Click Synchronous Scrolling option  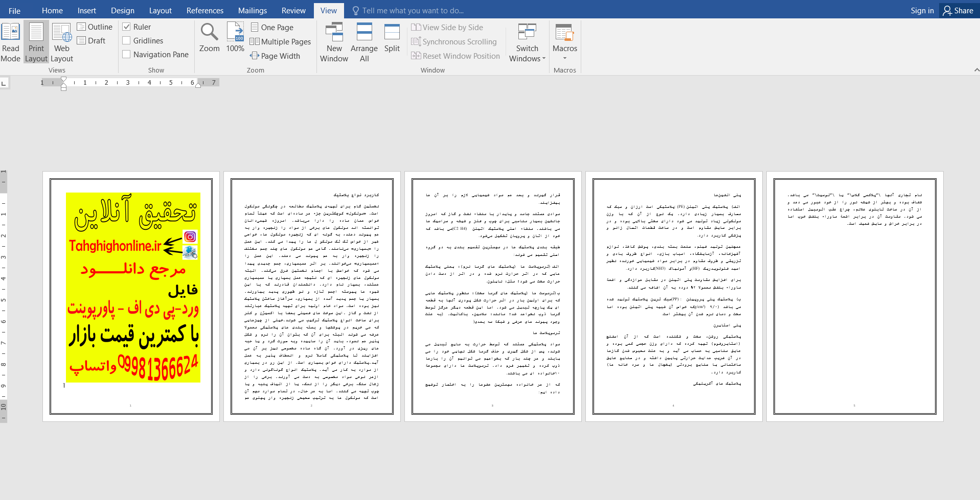click(454, 42)
